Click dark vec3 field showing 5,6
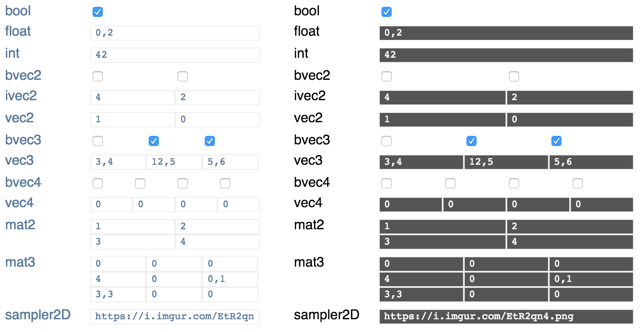 pyautogui.click(x=591, y=162)
